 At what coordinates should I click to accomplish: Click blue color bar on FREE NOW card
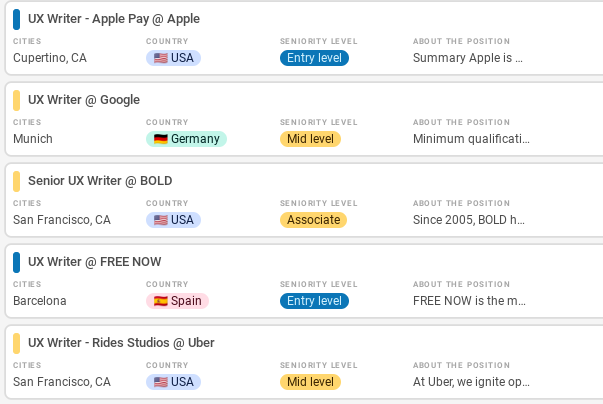coord(16,262)
